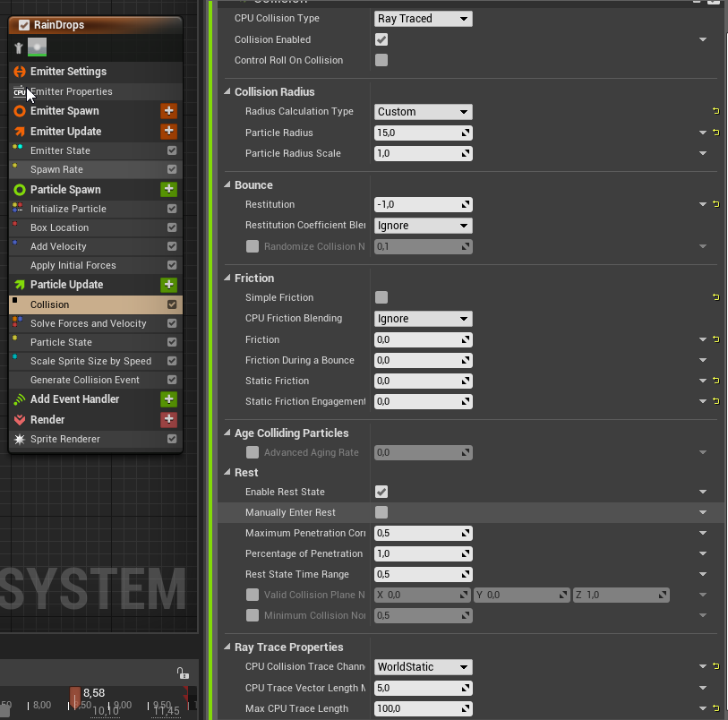Viewport: 728px width, 720px height.
Task: Disable the Box Location module
Action: [x=172, y=227]
